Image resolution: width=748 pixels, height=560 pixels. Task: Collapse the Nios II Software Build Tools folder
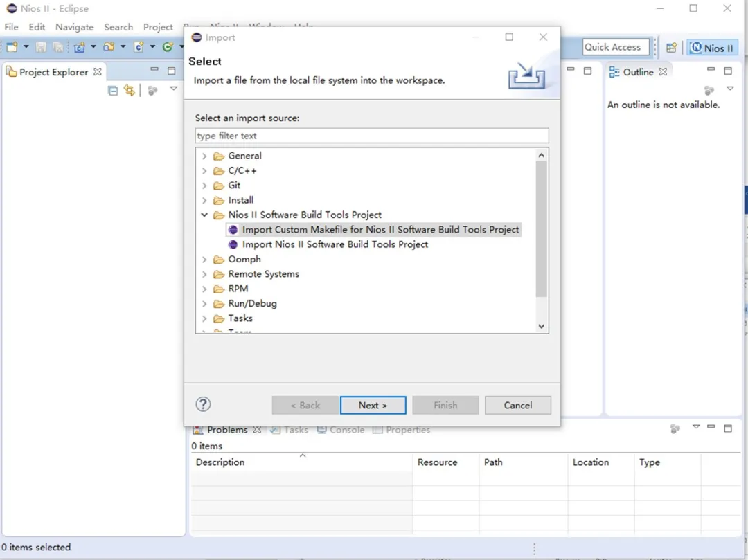[204, 215]
